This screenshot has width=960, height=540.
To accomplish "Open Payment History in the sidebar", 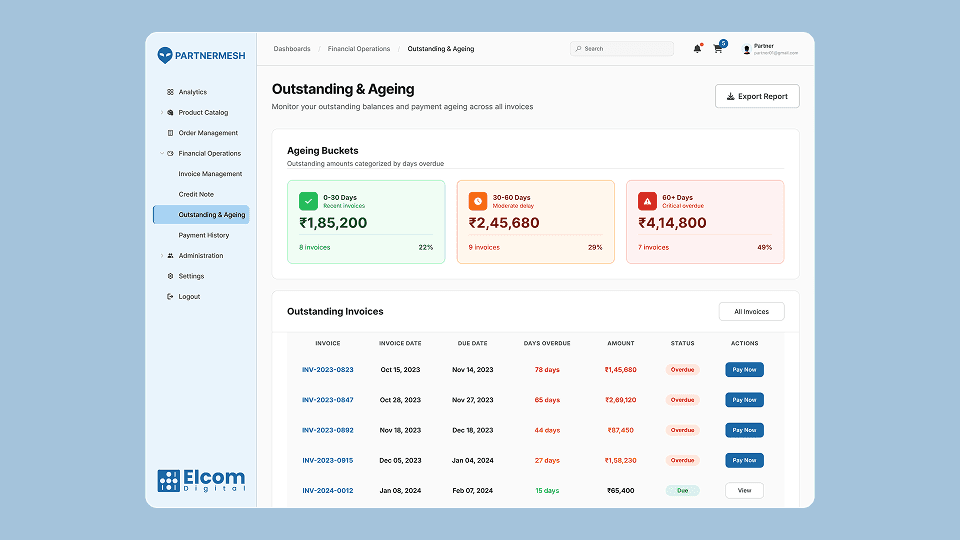I will (x=203, y=235).
